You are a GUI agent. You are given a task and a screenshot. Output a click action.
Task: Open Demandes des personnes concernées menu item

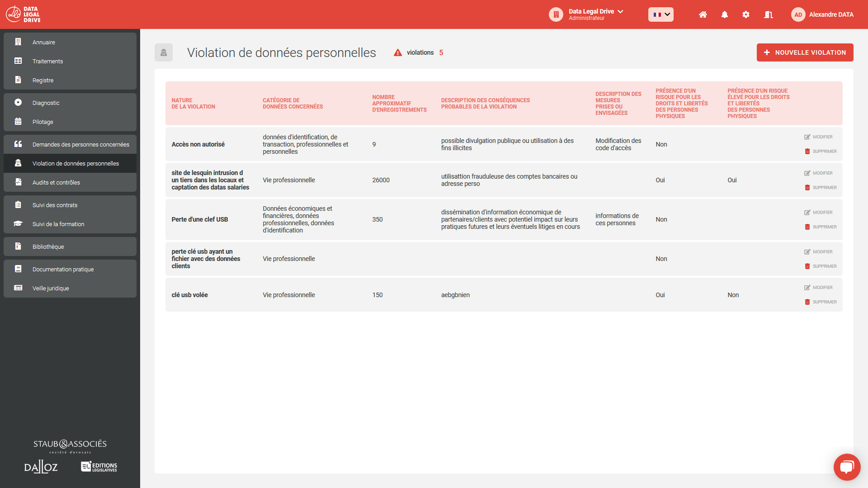click(x=70, y=144)
